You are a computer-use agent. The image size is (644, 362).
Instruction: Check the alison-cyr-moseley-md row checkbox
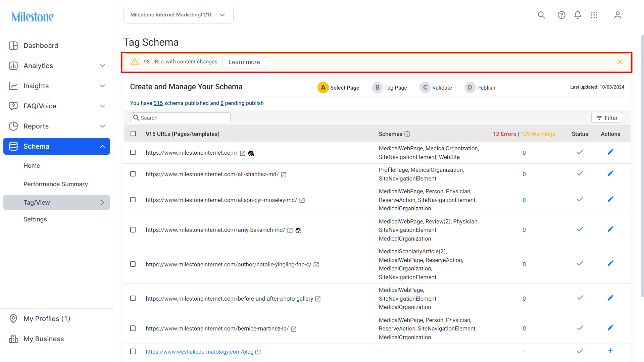pyautogui.click(x=133, y=200)
